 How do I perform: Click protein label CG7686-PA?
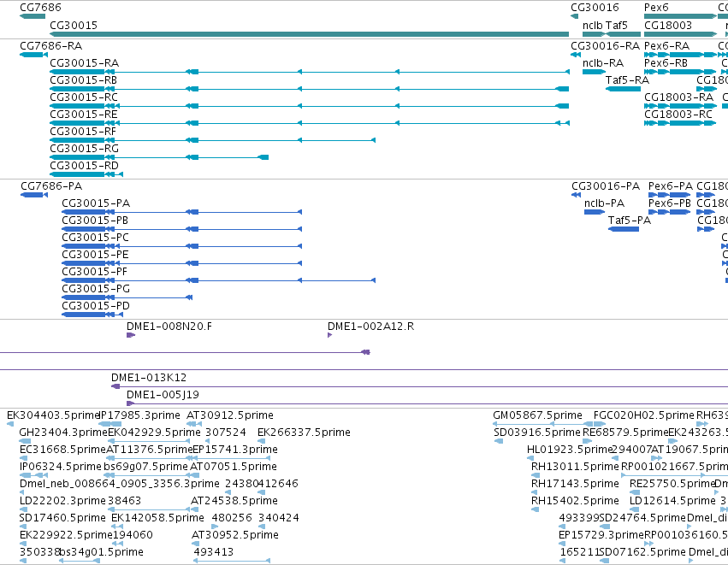point(51,186)
